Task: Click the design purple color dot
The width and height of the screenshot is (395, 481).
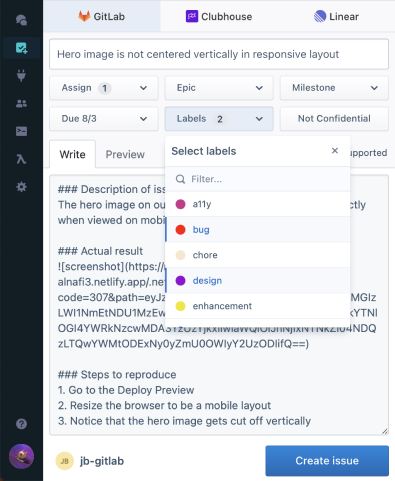Action: point(180,280)
